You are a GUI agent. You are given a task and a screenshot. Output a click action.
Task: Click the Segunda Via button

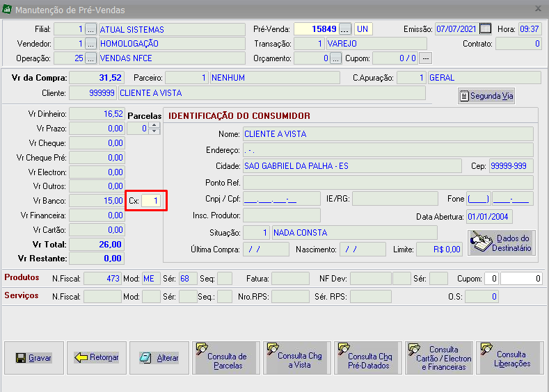[486, 96]
